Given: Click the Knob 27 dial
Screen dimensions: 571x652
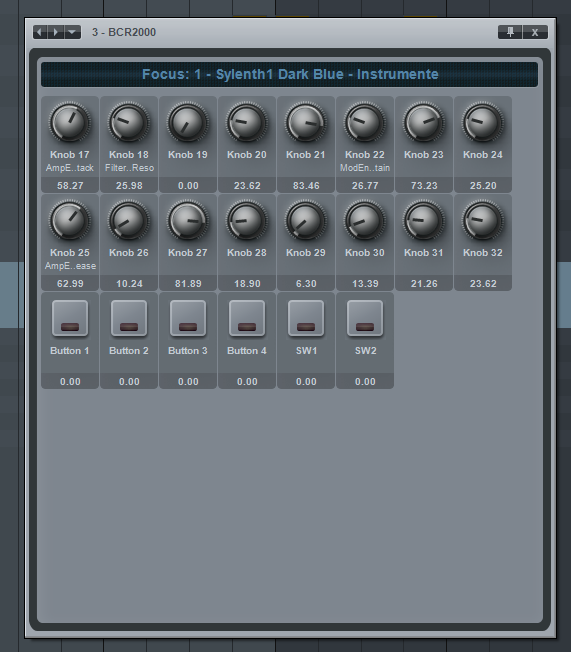Looking at the screenshot, I should (188, 221).
